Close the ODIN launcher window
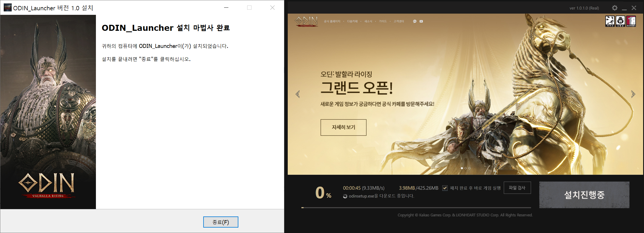This screenshot has height=233, width=644. pyautogui.click(x=634, y=8)
